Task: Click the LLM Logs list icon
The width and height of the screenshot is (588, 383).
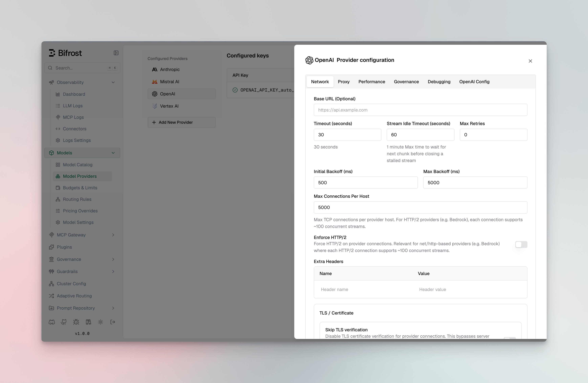Action: 58,106
